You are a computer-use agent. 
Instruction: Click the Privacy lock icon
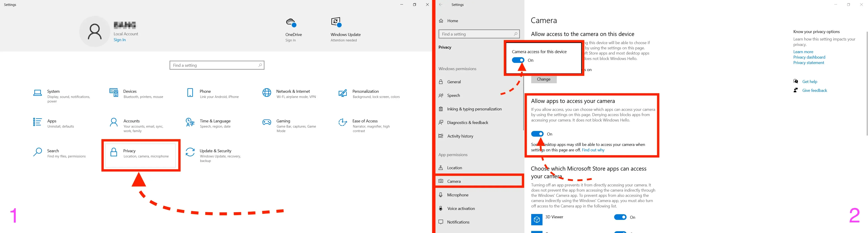pos(114,152)
